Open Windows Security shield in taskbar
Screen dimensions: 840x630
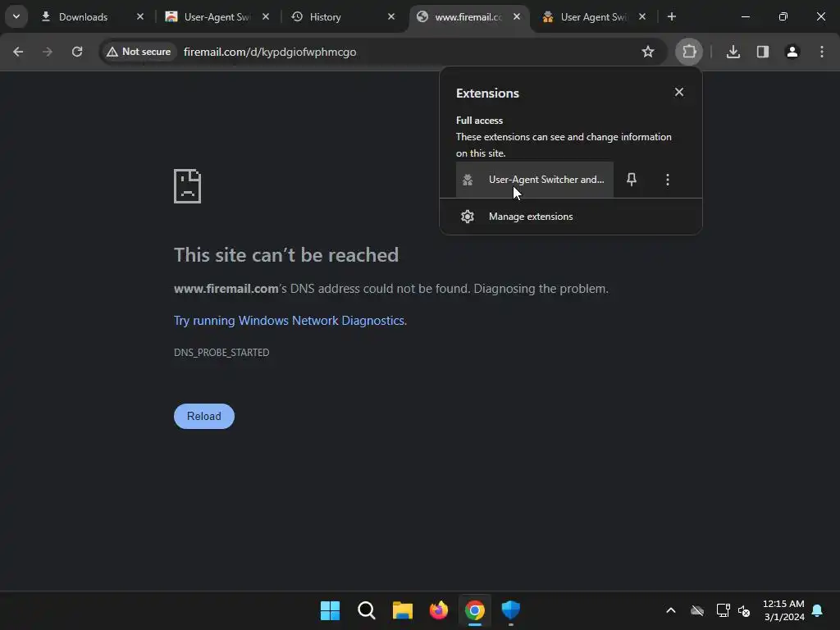click(x=510, y=610)
